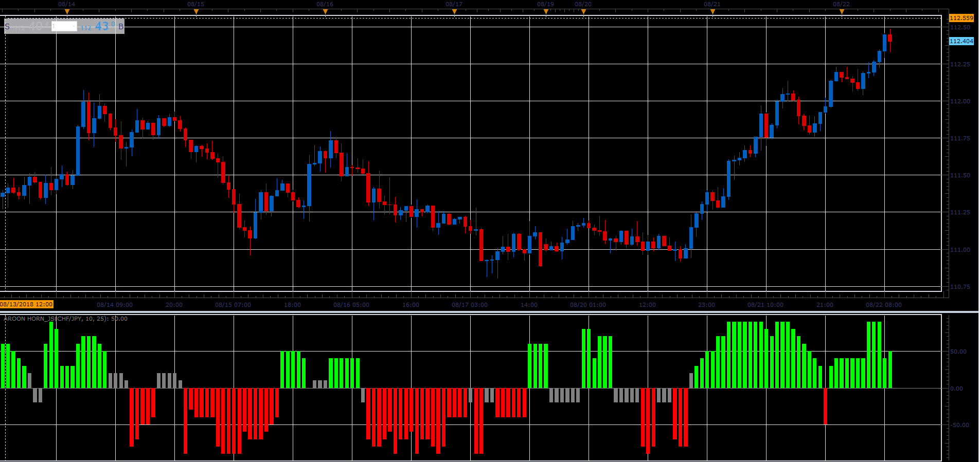980x462 pixels.
Task: Select the 08/20 day marker triangle
Action: click(x=583, y=12)
